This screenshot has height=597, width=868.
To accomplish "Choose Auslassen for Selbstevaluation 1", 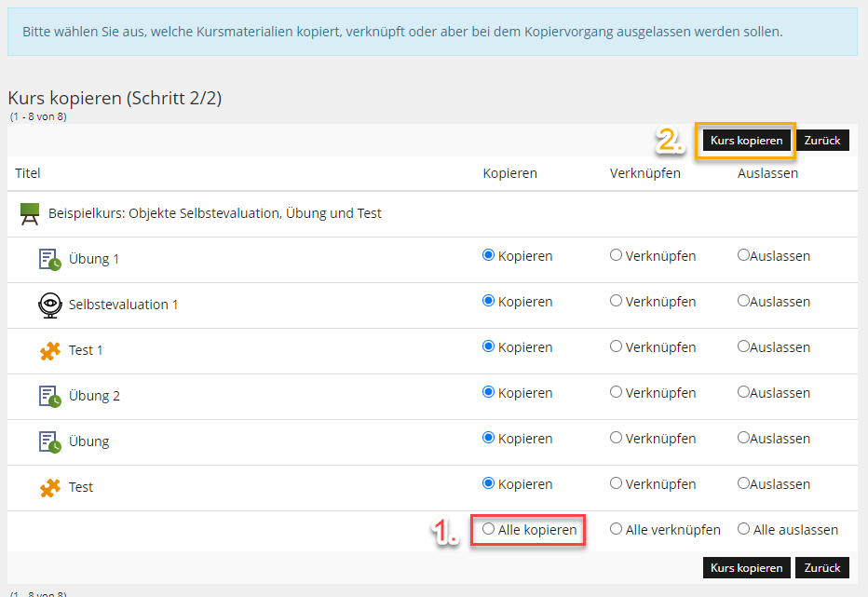I will point(743,301).
